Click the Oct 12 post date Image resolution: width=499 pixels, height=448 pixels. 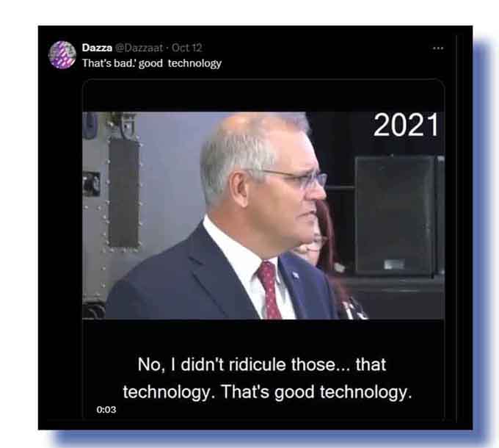[x=187, y=48]
